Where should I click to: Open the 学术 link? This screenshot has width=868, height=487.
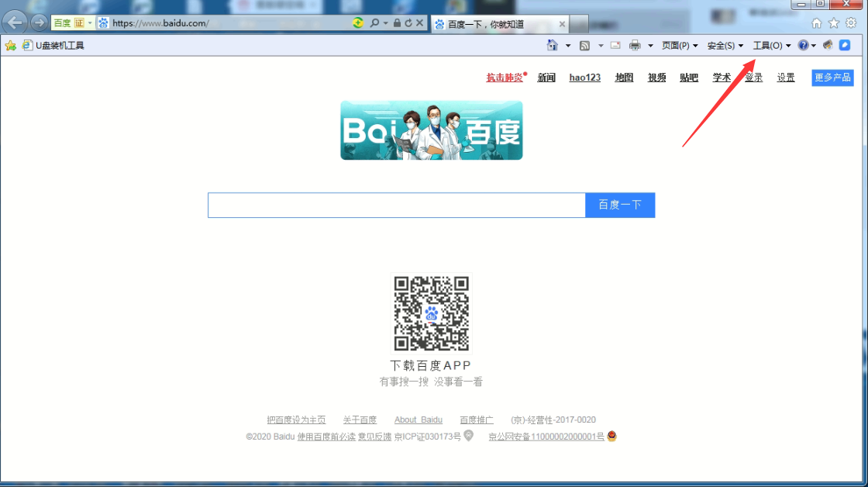722,78
